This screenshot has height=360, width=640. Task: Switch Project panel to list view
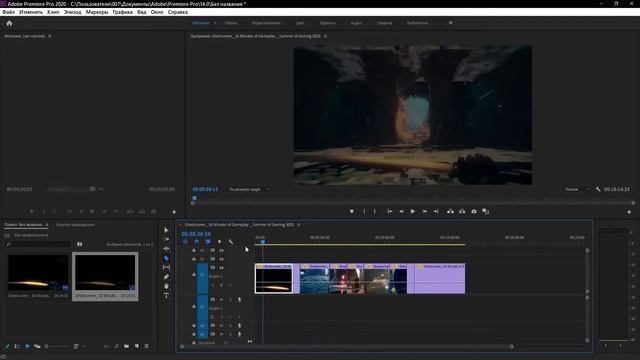(x=17, y=347)
